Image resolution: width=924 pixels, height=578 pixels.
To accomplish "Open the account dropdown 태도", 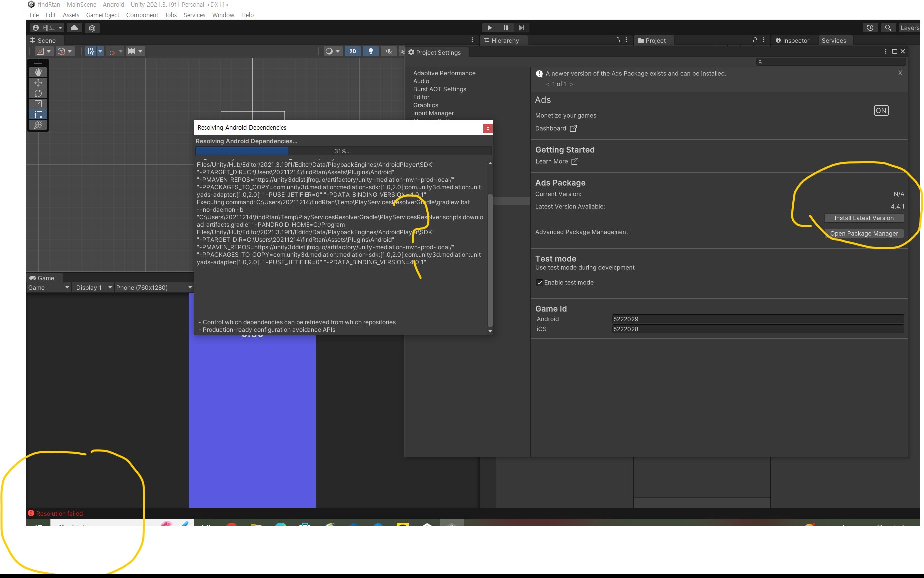I will pyautogui.click(x=47, y=28).
